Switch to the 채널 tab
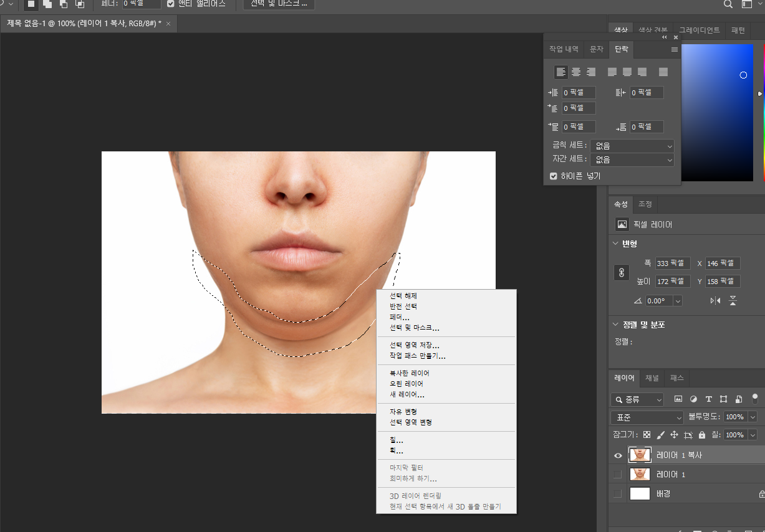Image resolution: width=765 pixels, height=532 pixels. 652,378
